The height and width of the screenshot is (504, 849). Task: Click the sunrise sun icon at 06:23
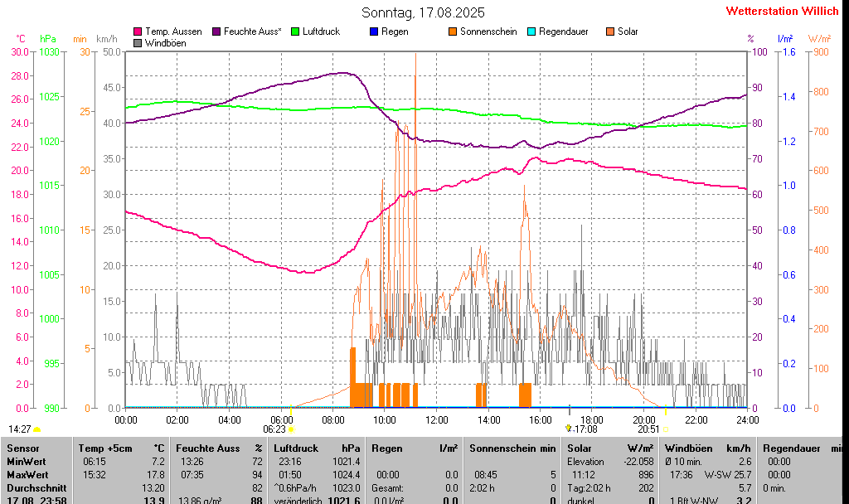(291, 429)
